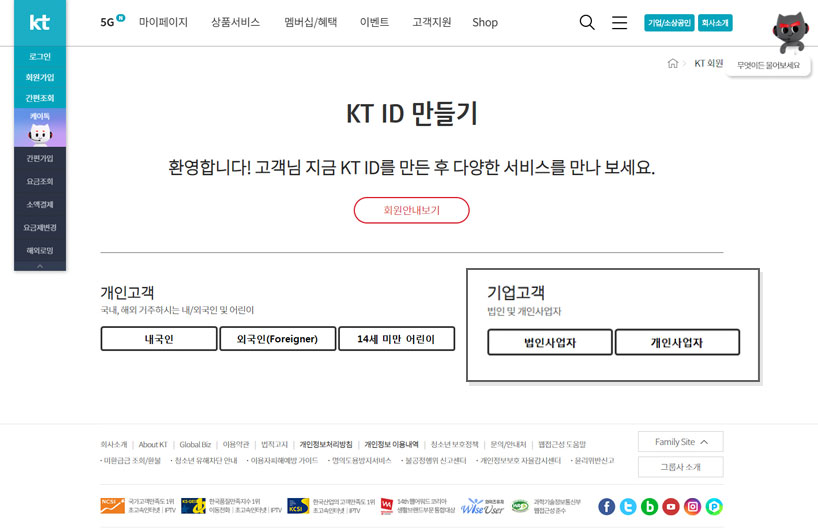The image size is (818, 528).
Task: Open the 문의/안내처 footer link
Action: click(x=508, y=445)
